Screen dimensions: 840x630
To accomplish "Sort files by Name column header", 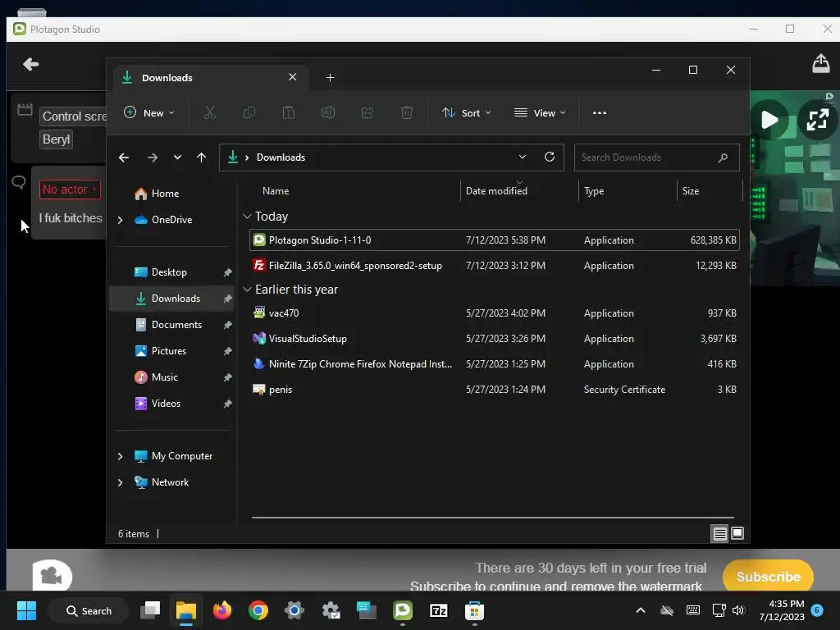I will point(276,190).
